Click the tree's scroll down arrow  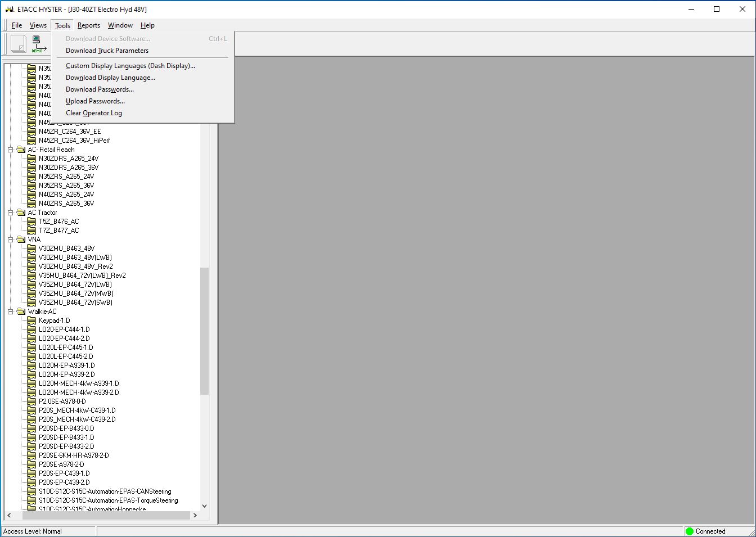204,506
